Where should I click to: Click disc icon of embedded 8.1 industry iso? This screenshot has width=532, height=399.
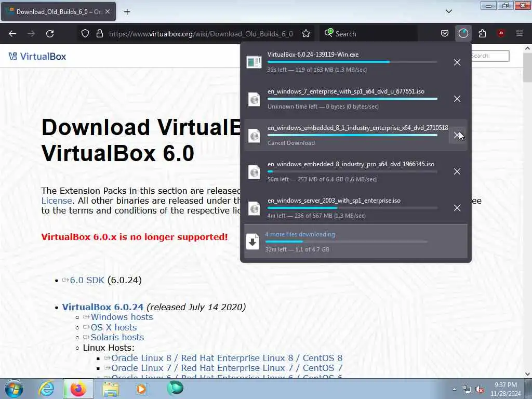[254, 136]
